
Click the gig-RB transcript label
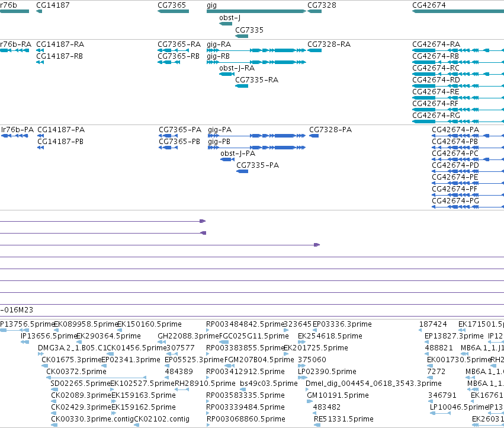(219, 56)
